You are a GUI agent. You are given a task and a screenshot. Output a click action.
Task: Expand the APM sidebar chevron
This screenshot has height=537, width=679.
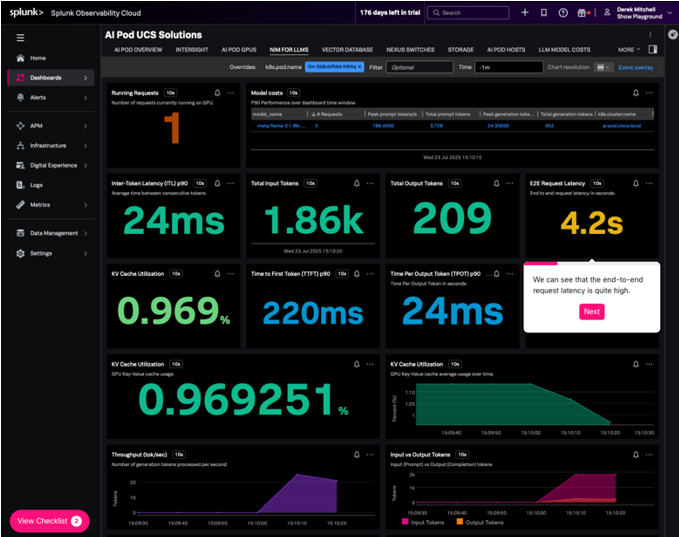pyautogui.click(x=86, y=126)
